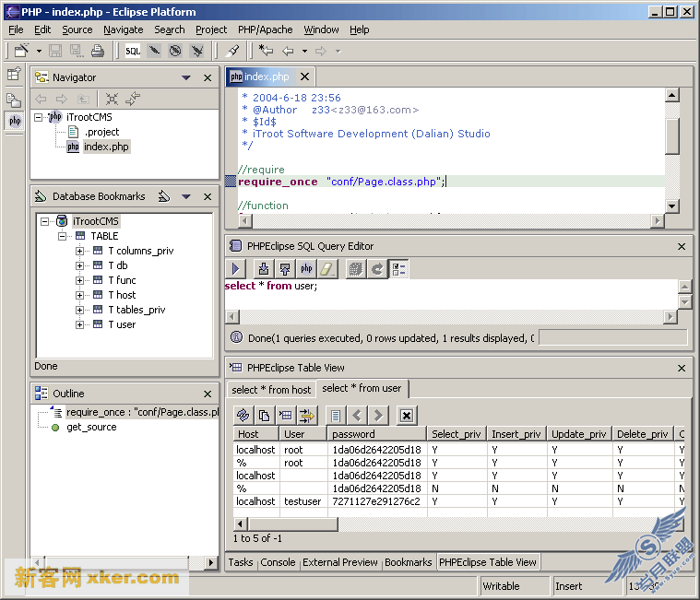
Task: Expand the T db table node
Action: coord(79,265)
